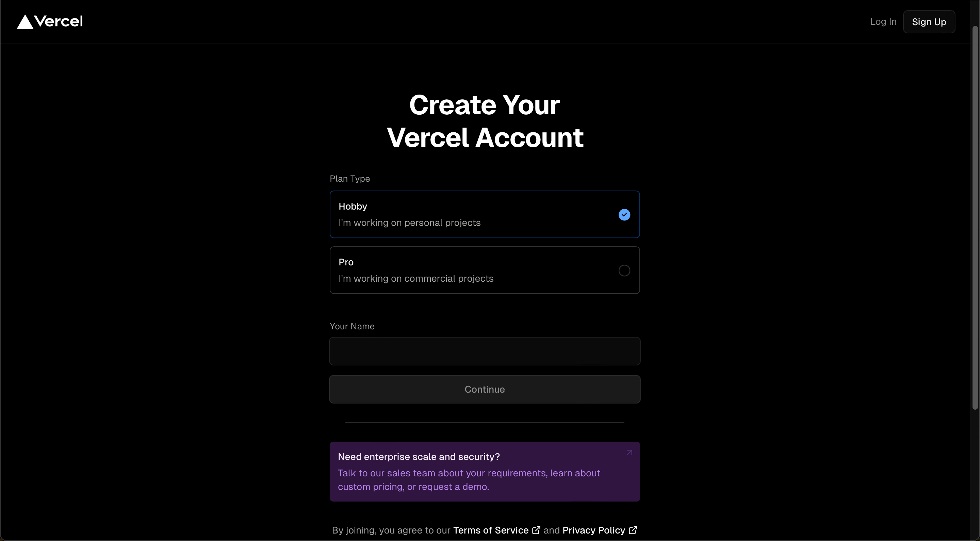Viewport: 980px width, 541px height.
Task: Click the 'Your Name' label
Action: pyautogui.click(x=352, y=326)
